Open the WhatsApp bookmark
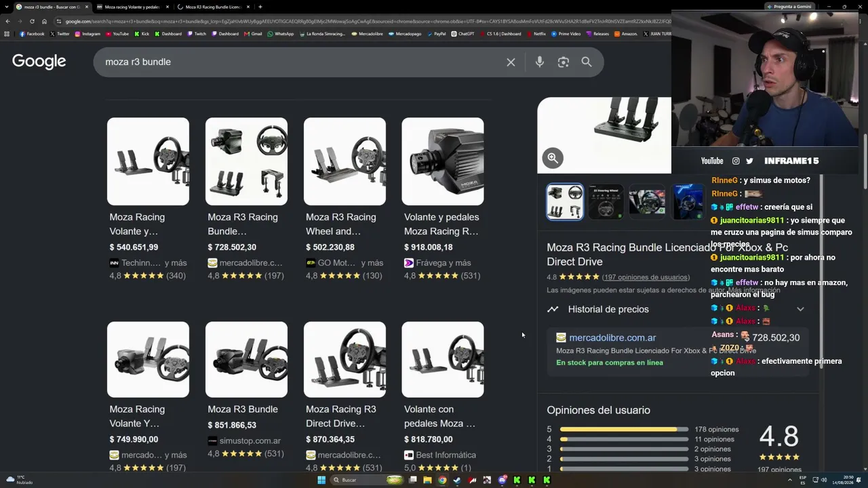 pyautogui.click(x=281, y=34)
